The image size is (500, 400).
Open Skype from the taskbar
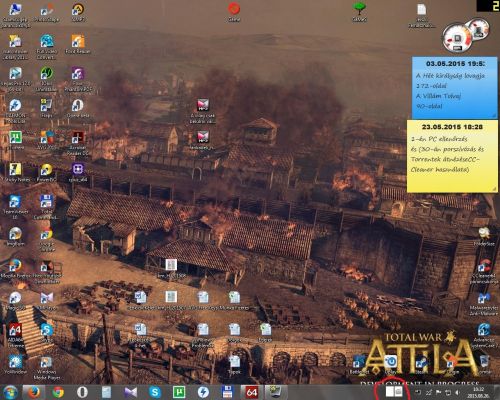click(x=155, y=392)
